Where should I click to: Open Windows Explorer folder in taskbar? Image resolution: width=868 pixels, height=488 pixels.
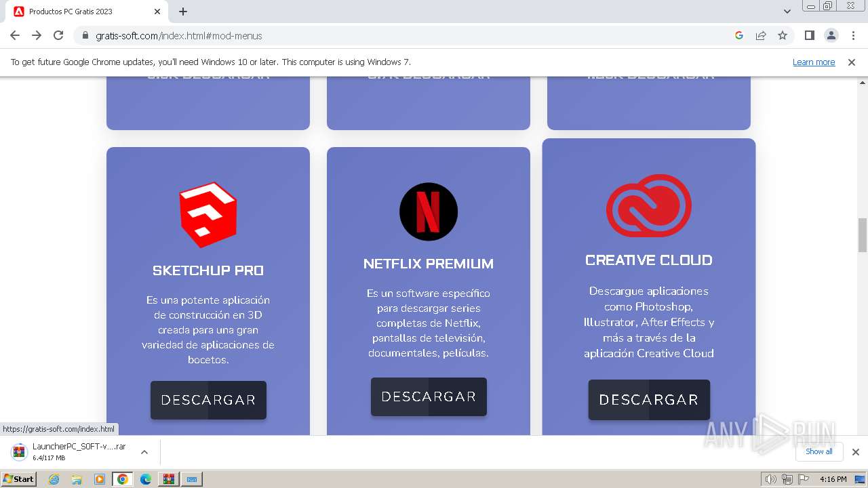pyautogui.click(x=77, y=479)
